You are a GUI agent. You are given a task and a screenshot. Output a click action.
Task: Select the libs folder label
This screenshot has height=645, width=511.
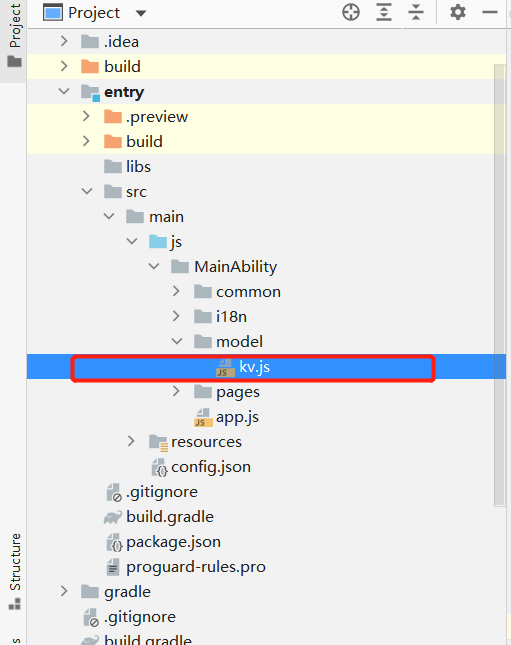point(138,166)
